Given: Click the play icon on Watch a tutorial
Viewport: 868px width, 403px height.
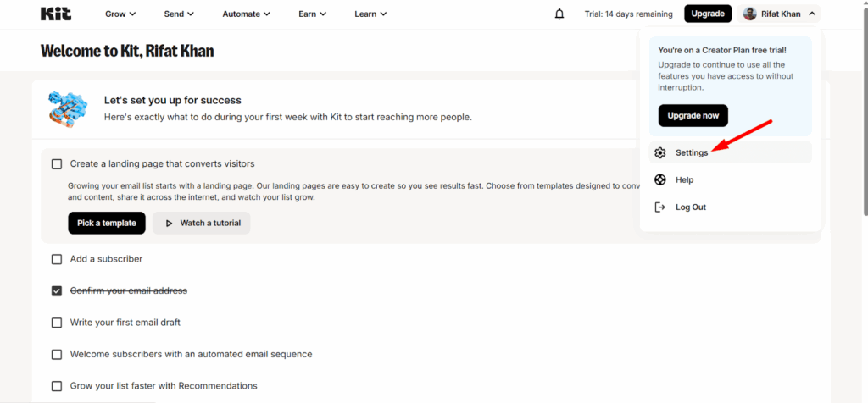Looking at the screenshot, I should click(x=170, y=224).
